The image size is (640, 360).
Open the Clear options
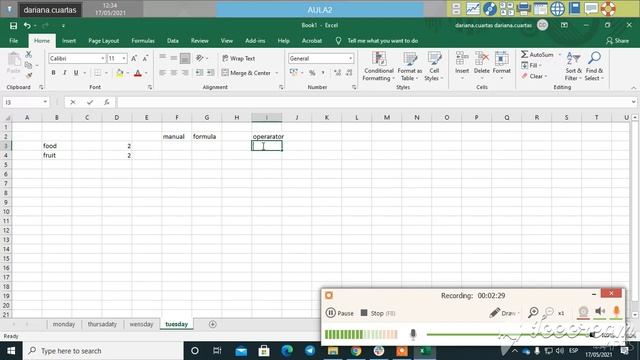(534, 76)
